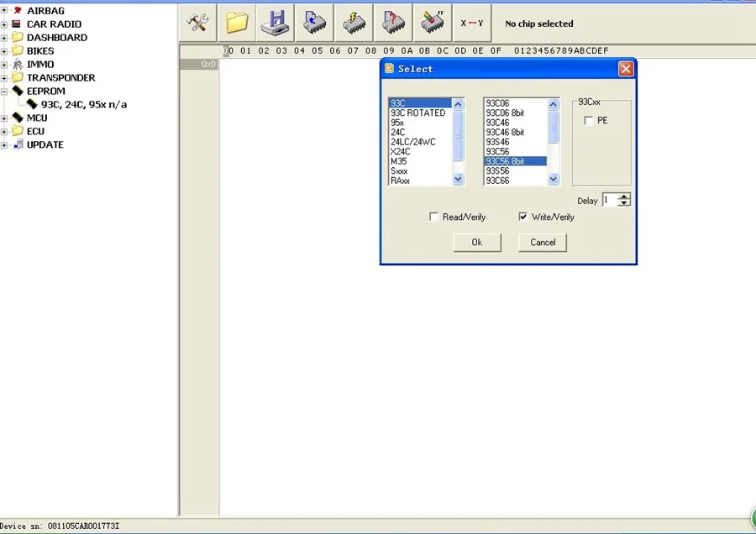Confirm selection with Ok button
Image resolution: width=756 pixels, height=534 pixels.
tap(477, 243)
